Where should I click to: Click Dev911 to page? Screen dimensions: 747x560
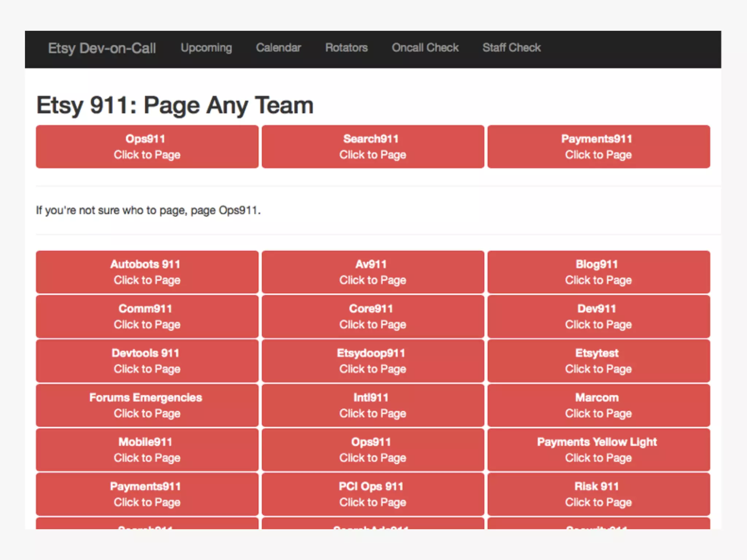coord(599,316)
